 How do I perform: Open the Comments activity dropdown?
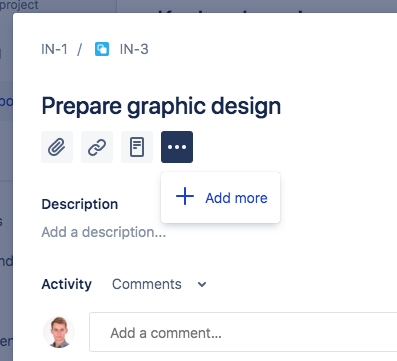coord(159,284)
